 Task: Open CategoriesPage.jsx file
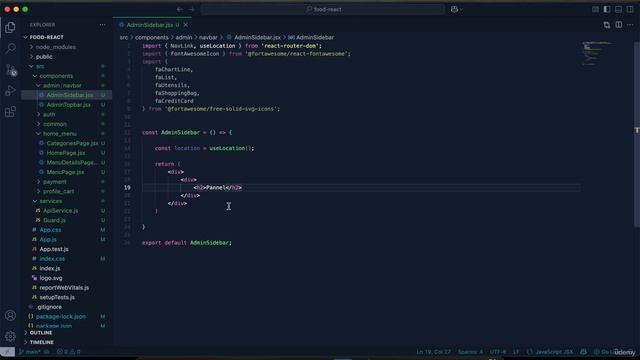[x=67, y=143]
